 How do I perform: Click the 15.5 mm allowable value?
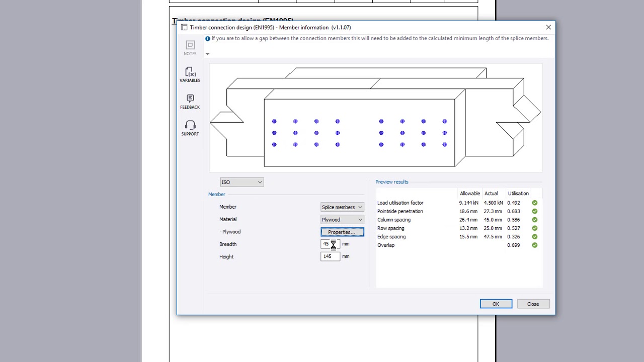tap(468, 237)
